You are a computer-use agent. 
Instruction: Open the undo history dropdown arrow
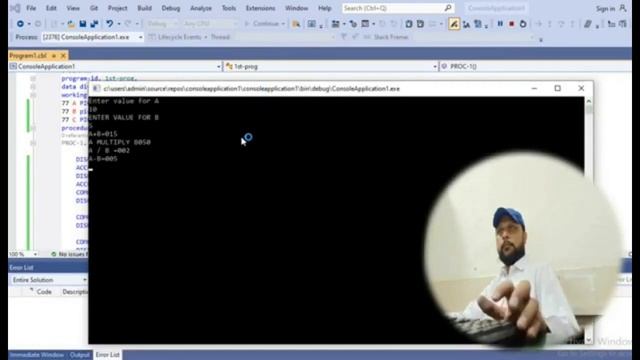tap(119, 24)
